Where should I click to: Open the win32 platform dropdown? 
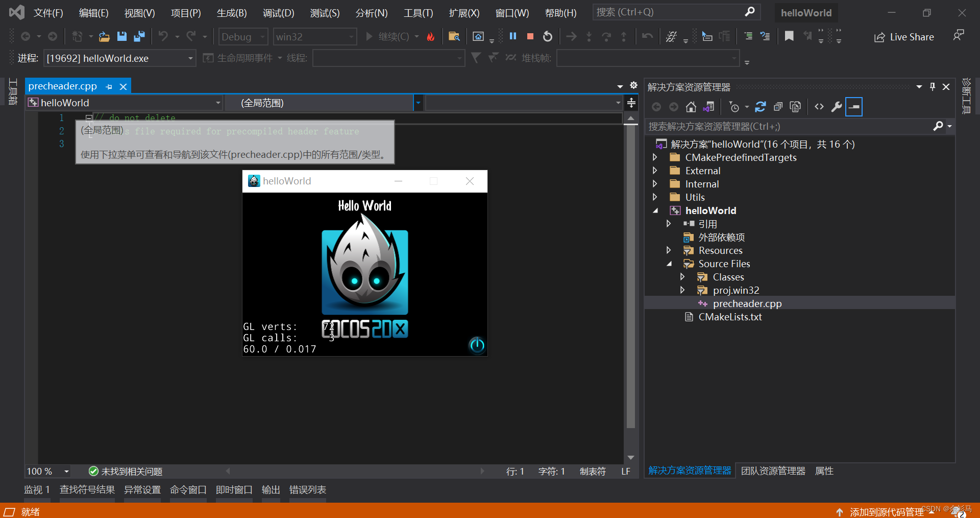click(315, 37)
